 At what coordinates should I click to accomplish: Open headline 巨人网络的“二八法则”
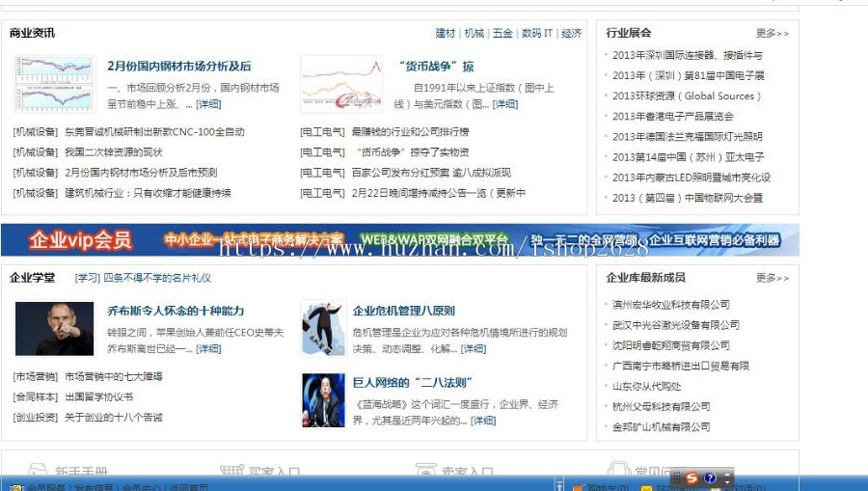[x=413, y=383]
